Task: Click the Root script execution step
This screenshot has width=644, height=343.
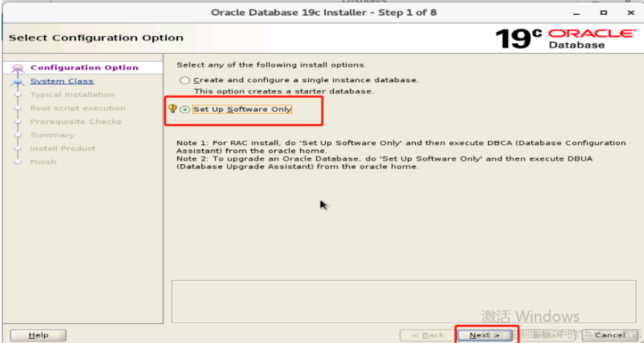Action: [x=78, y=108]
